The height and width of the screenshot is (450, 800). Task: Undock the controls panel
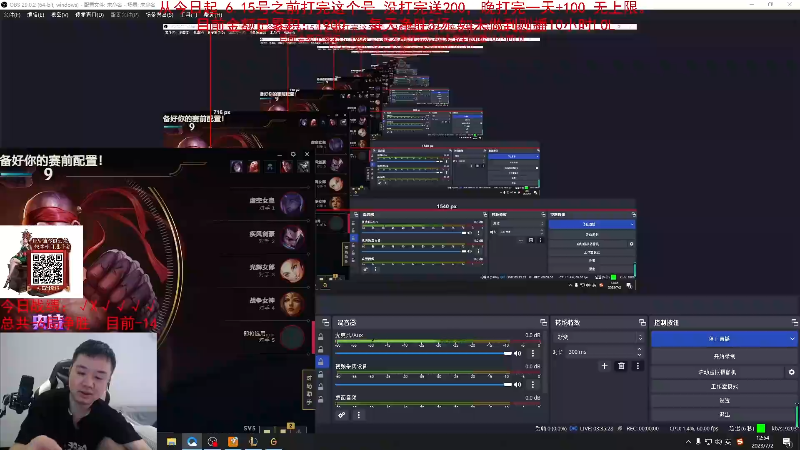point(794,322)
